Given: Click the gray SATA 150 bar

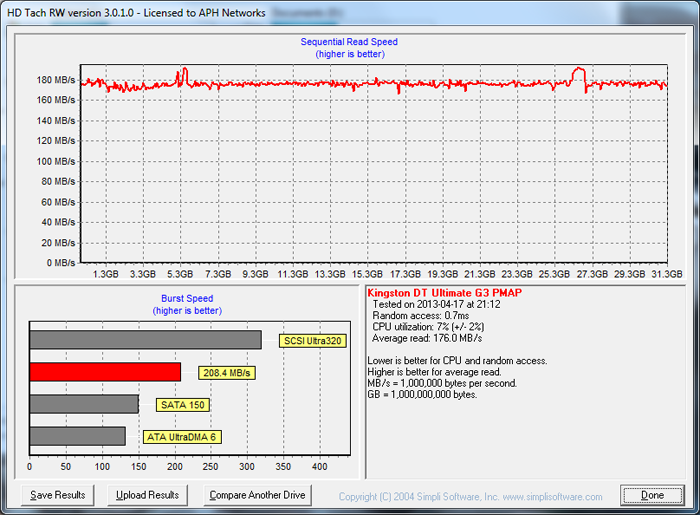Looking at the screenshot, I should pyautogui.click(x=84, y=404).
